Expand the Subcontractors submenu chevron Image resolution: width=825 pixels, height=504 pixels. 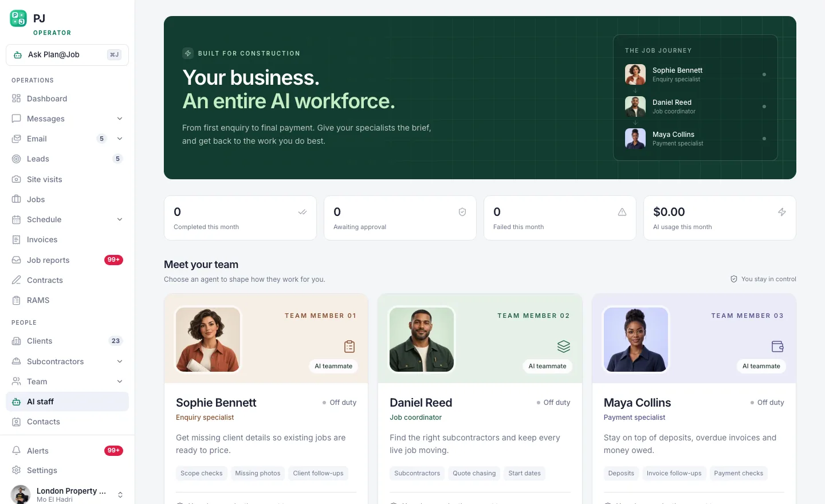(120, 361)
